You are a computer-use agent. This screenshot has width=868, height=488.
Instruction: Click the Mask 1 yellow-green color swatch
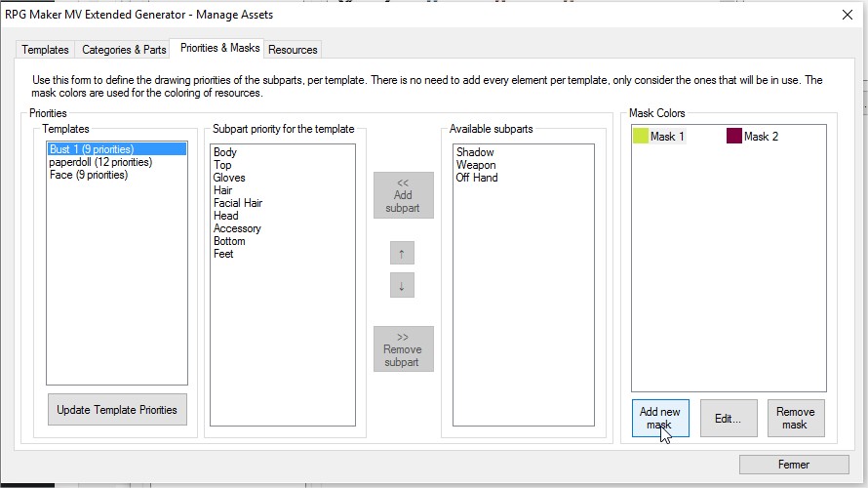coord(641,137)
